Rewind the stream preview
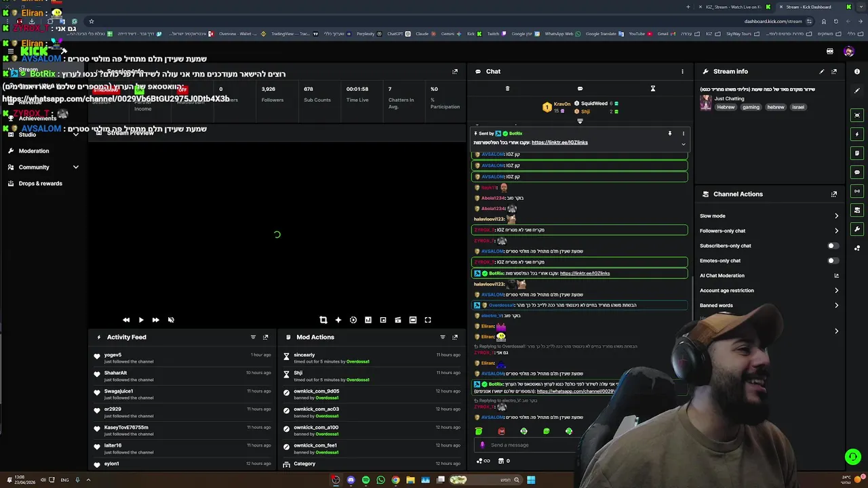 click(125, 320)
